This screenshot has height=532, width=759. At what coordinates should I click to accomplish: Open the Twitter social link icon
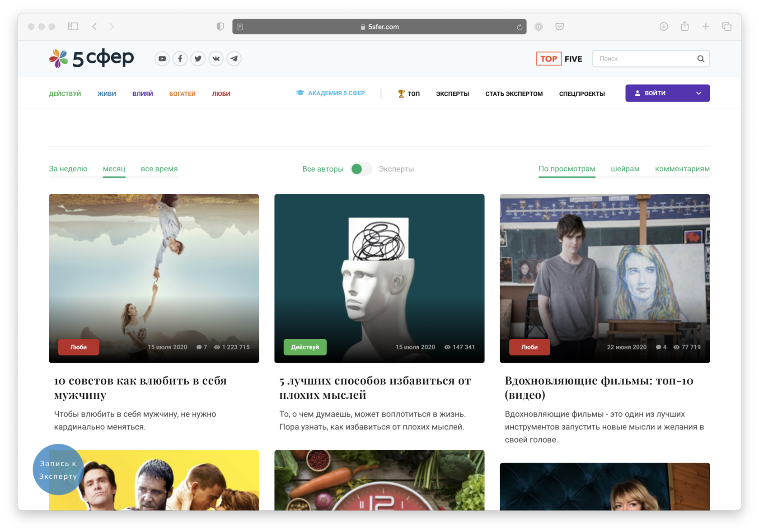coord(198,59)
